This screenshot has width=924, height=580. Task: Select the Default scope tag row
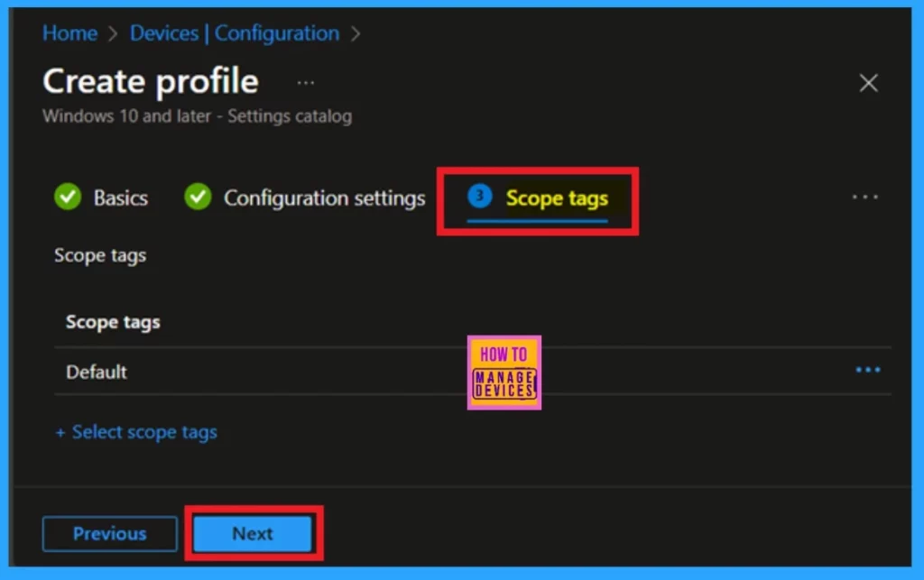[473, 372]
